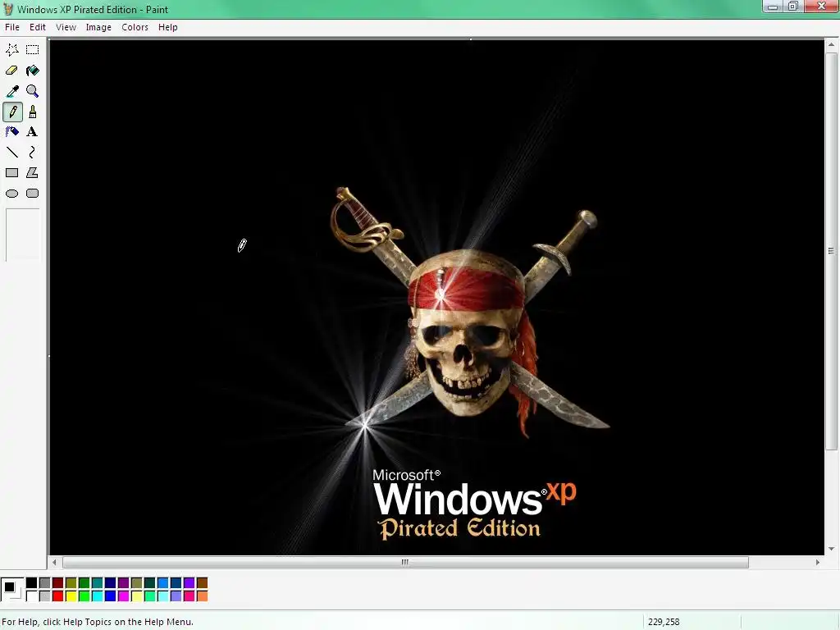
Task: Click the Paint app icon in the title bar
Action: [x=8, y=9]
